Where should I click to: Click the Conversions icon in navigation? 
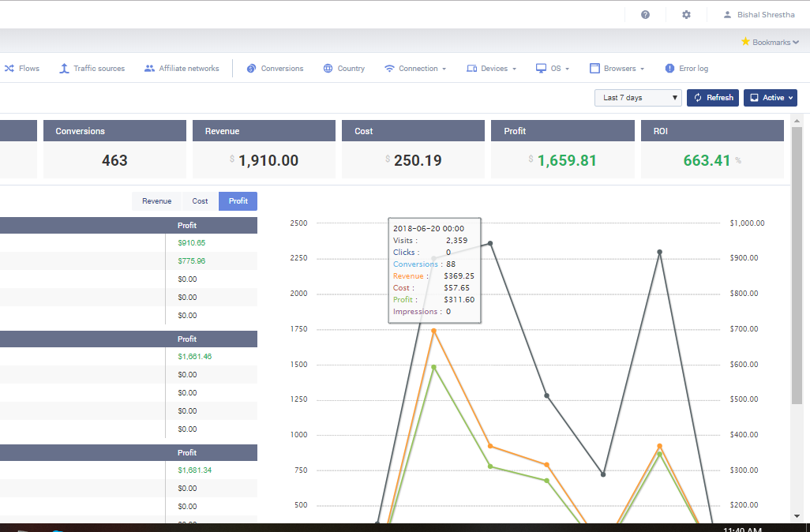coord(251,69)
